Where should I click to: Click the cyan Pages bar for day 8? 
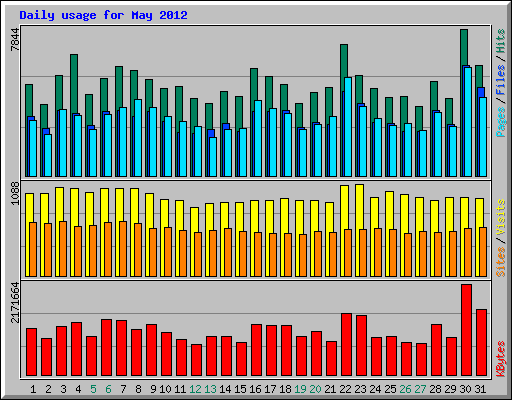point(138,138)
